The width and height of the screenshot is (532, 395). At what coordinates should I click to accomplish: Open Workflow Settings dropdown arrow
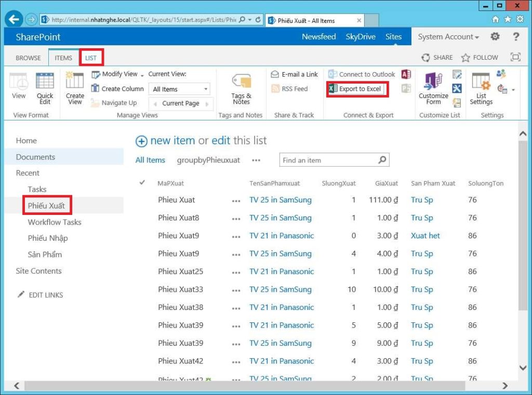[x=513, y=89]
